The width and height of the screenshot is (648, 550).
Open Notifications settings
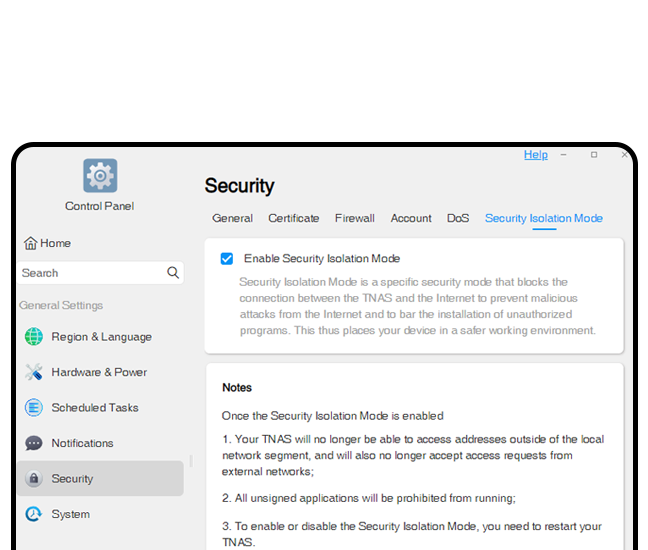click(x=82, y=443)
